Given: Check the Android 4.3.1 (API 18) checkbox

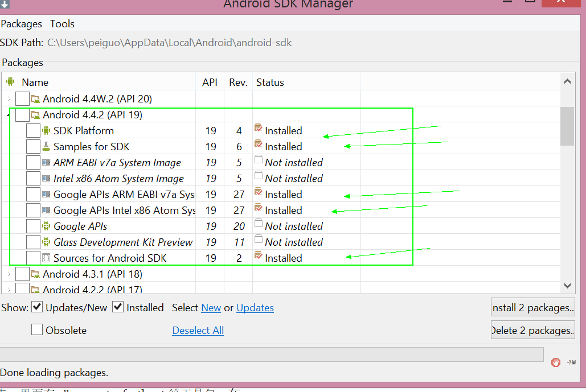Looking at the screenshot, I should 22,274.
